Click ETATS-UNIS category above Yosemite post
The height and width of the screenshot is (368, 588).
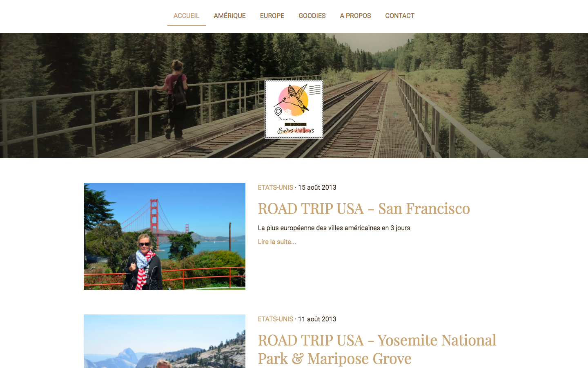point(276,319)
